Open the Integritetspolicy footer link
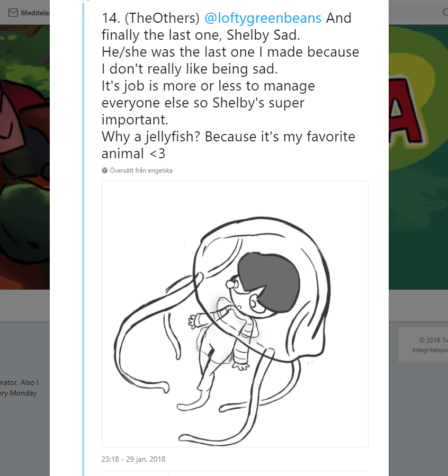The image size is (448, 476). tap(430, 349)
